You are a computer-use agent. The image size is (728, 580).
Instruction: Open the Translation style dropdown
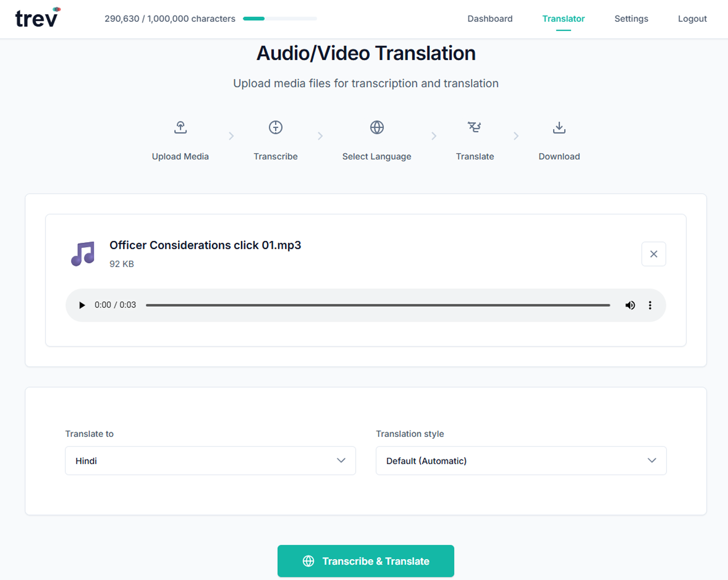point(521,461)
